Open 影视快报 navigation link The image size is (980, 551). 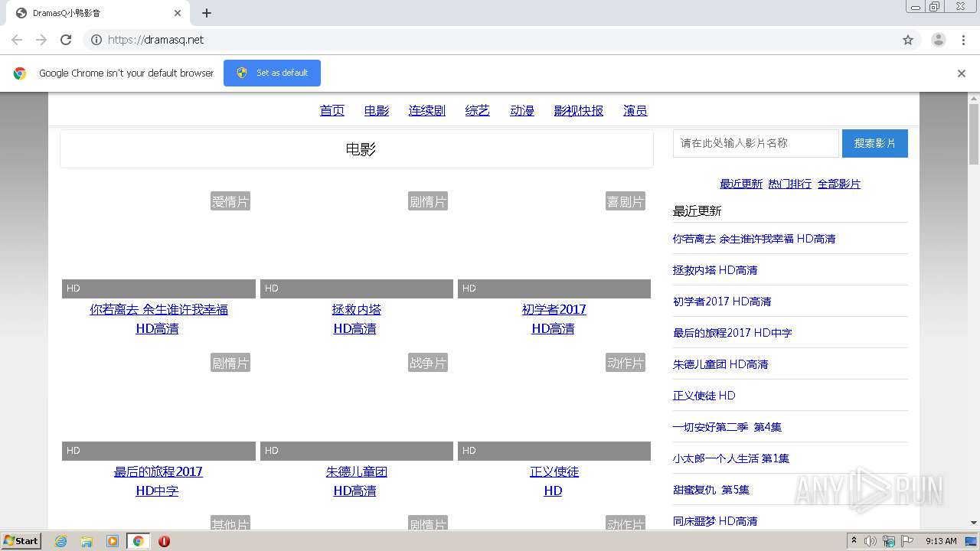(x=579, y=111)
